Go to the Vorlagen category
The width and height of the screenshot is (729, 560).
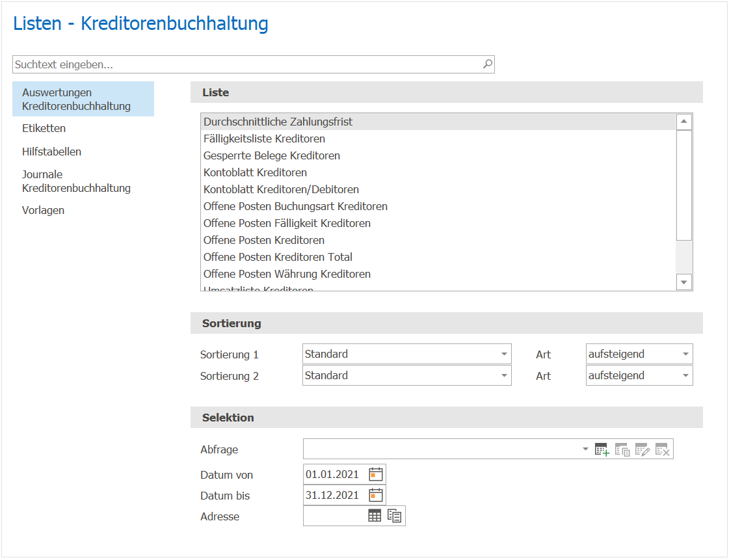click(43, 210)
